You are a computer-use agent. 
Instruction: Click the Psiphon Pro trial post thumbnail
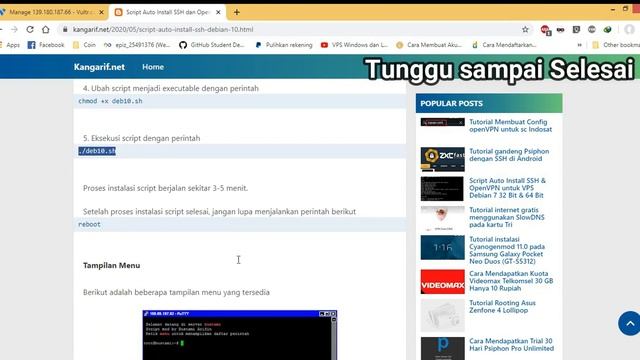click(442, 349)
